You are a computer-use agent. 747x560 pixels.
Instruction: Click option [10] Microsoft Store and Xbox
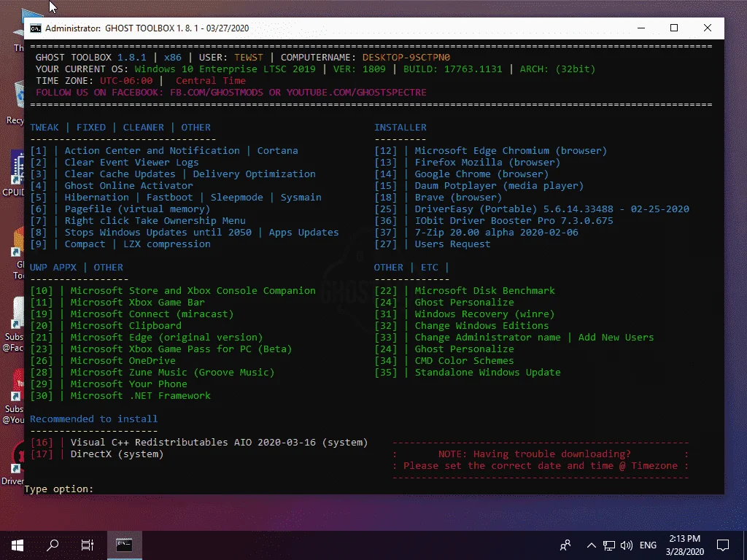pyautogui.click(x=172, y=290)
